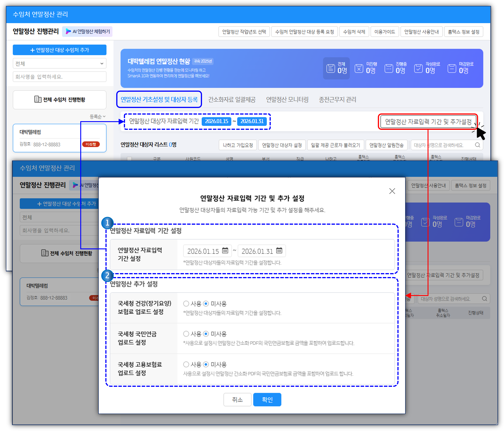
Task: Click the 작성완료 0명 icon in the upper window
Action: (418, 68)
